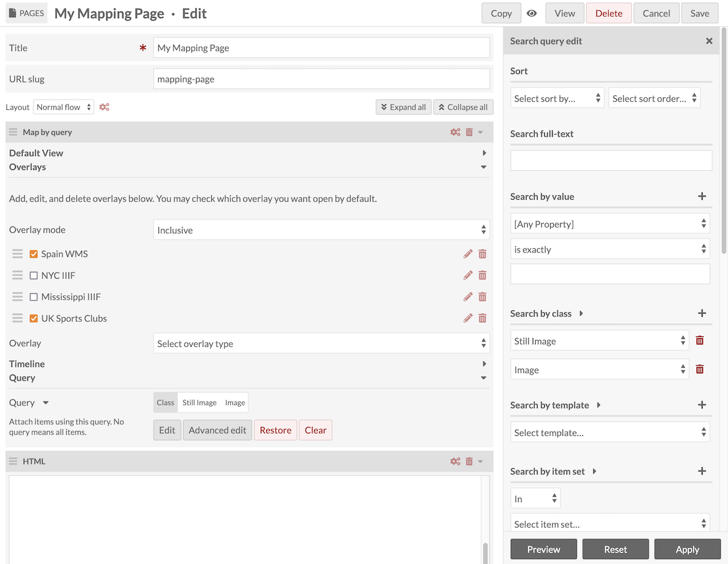This screenshot has width=728, height=564.
Task: Edit the Mississippi IIIF overlay pencil
Action: coord(468,297)
